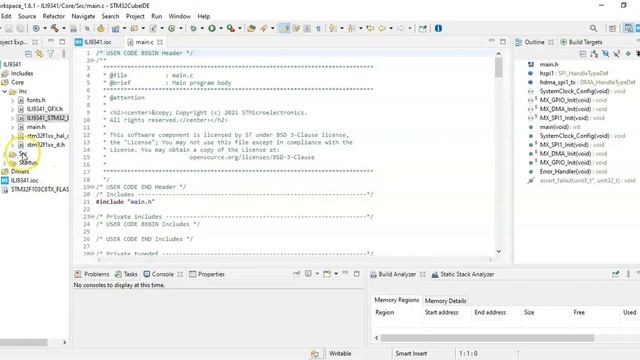Expand fonts.h tree node
The width and height of the screenshot is (640, 360).
coord(12,100)
